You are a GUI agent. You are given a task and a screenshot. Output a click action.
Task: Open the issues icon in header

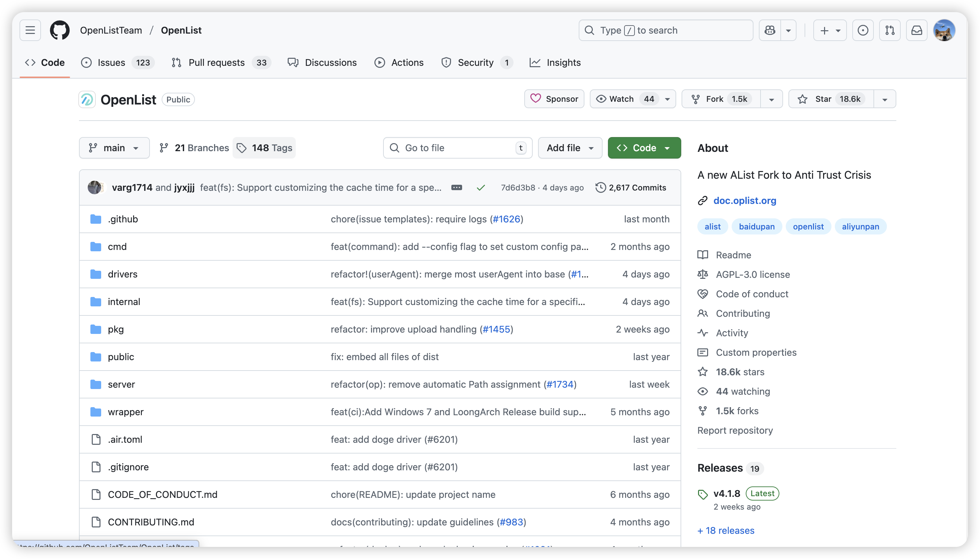[x=863, y=30]
